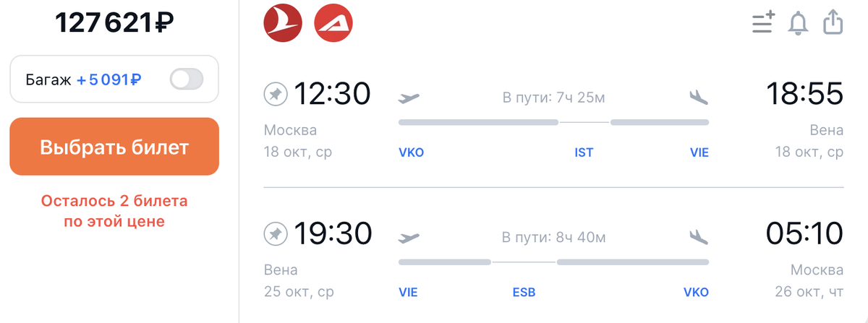868x323 pixels.
Task: Click the Turkish Airlines logo icon
Action: tap(283, 22)
